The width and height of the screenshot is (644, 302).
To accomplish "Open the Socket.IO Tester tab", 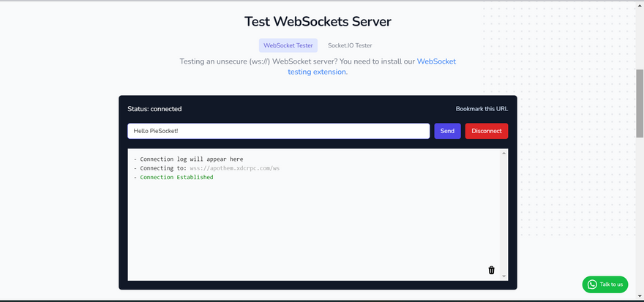I will (x=350, y=45).
